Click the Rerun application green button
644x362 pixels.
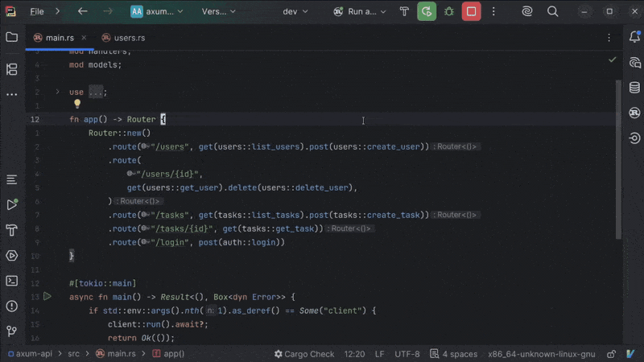pos(427,11)
